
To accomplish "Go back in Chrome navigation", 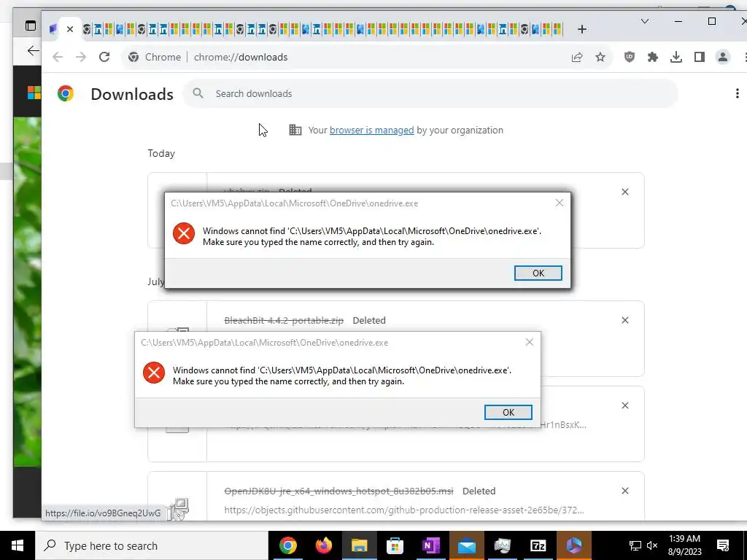I will pyautogui.click(x=58, y=57).
